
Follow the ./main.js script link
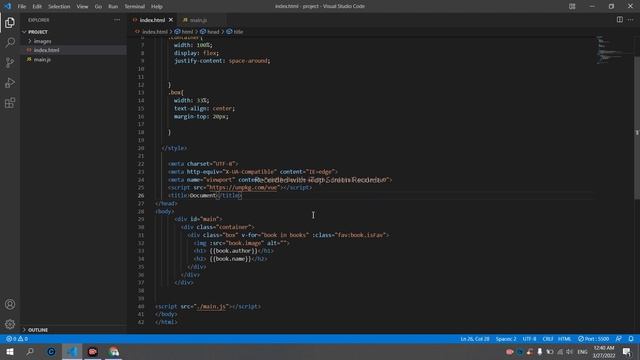click(x=211, y=307)
